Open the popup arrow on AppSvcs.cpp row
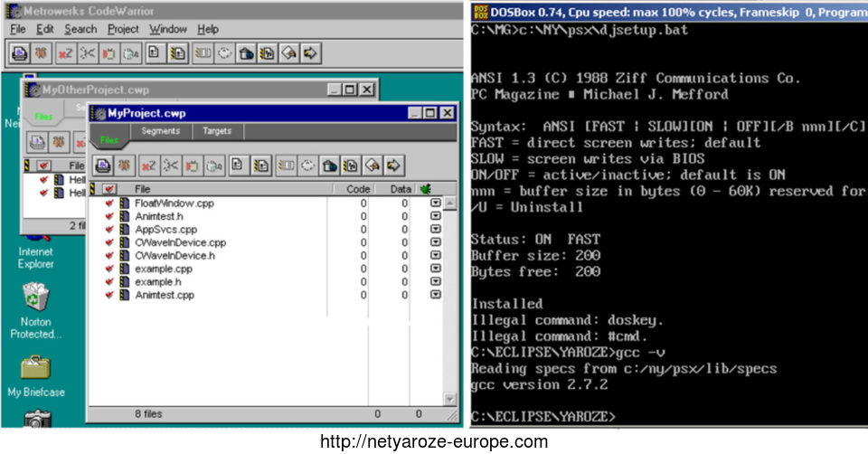The width and height of the screenshot is (868, 454). click(x=436, y=229)
